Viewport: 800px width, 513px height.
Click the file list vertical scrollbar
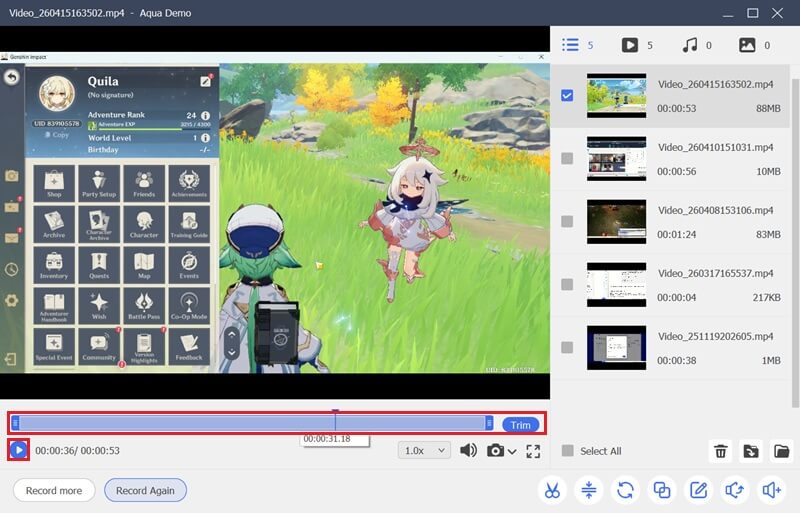(x=794, y=242)
